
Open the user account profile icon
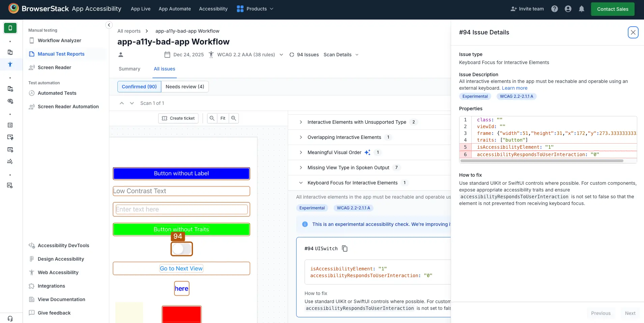click(x=568, y=9)
